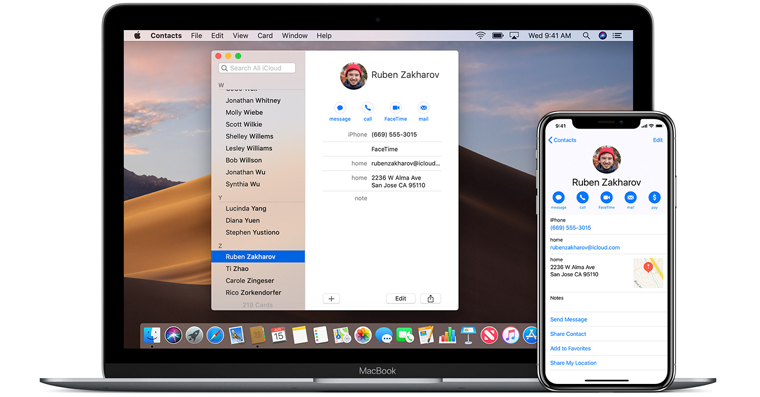
Task: Open Finder from the Dock
Action: tap(152, 335)
